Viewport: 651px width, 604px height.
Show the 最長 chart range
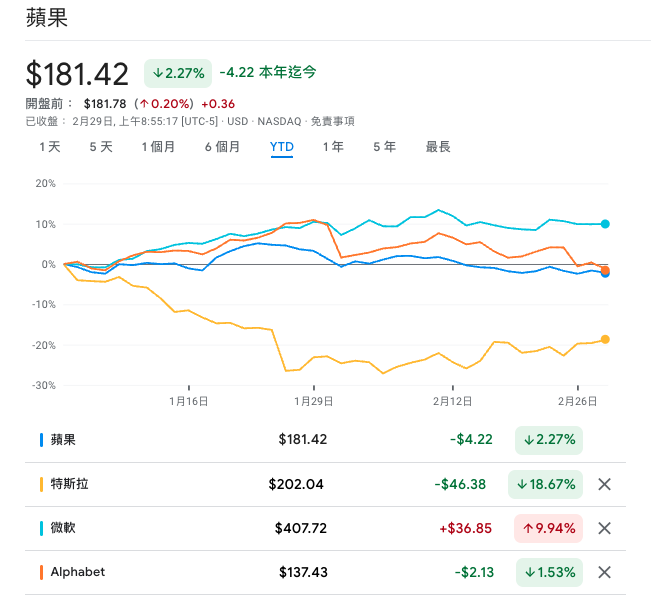point(438,147)
